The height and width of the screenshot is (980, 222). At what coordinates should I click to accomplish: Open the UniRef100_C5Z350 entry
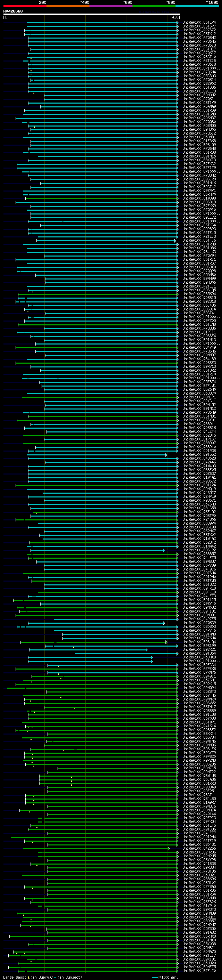coord(199,929)
